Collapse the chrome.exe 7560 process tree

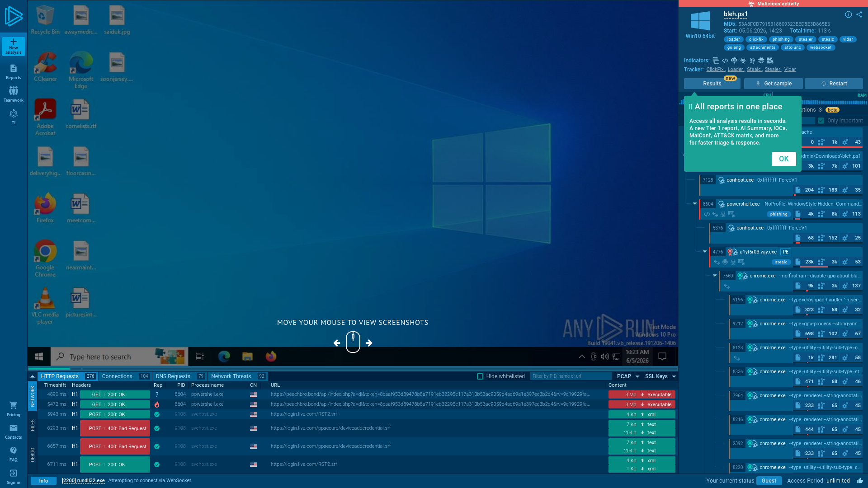click(x=715, y=276)
